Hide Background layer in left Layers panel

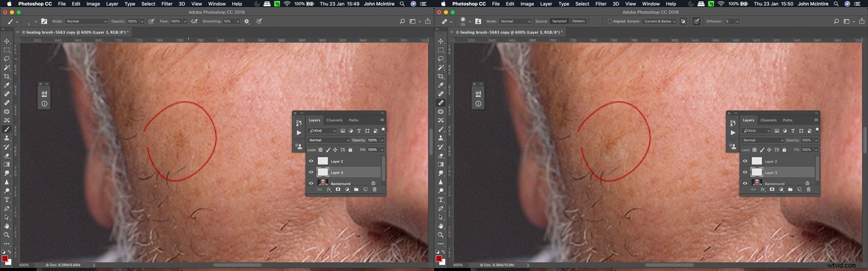[x=311, y=183]
